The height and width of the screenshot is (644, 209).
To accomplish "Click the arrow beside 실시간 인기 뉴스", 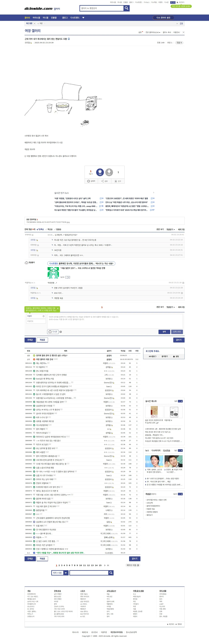I will point(154,193).
